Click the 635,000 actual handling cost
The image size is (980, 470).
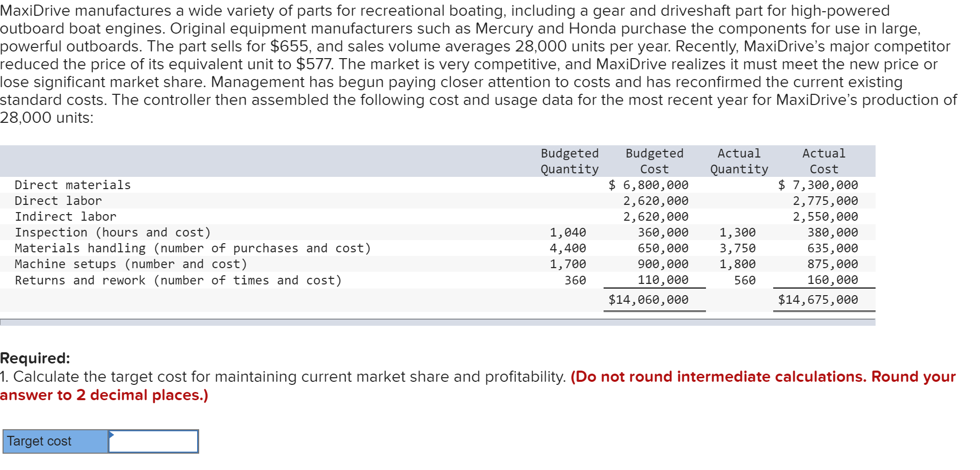[x=833, y=248]
